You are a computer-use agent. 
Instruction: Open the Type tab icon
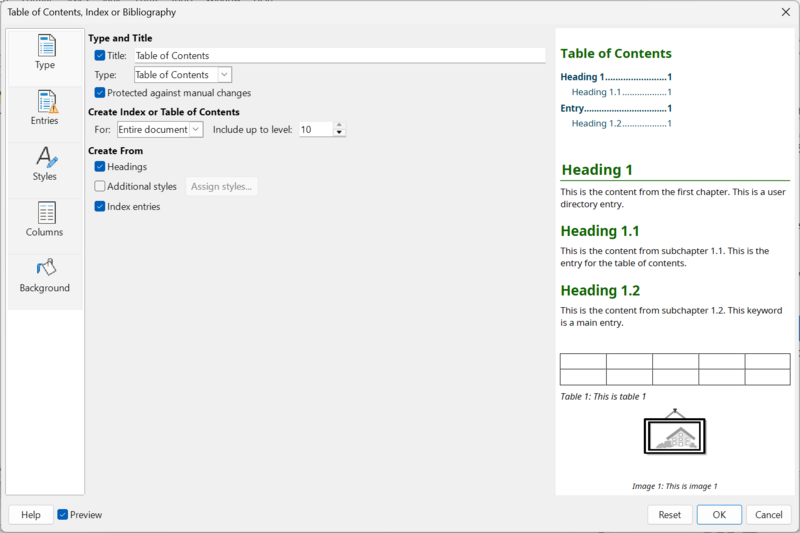pos(46,46)
